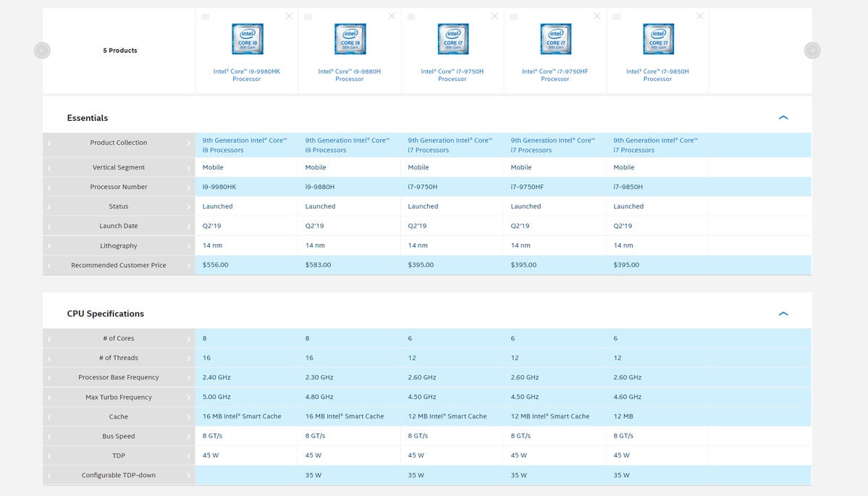Click left arrow on # of Cores row

click(49, 339)
